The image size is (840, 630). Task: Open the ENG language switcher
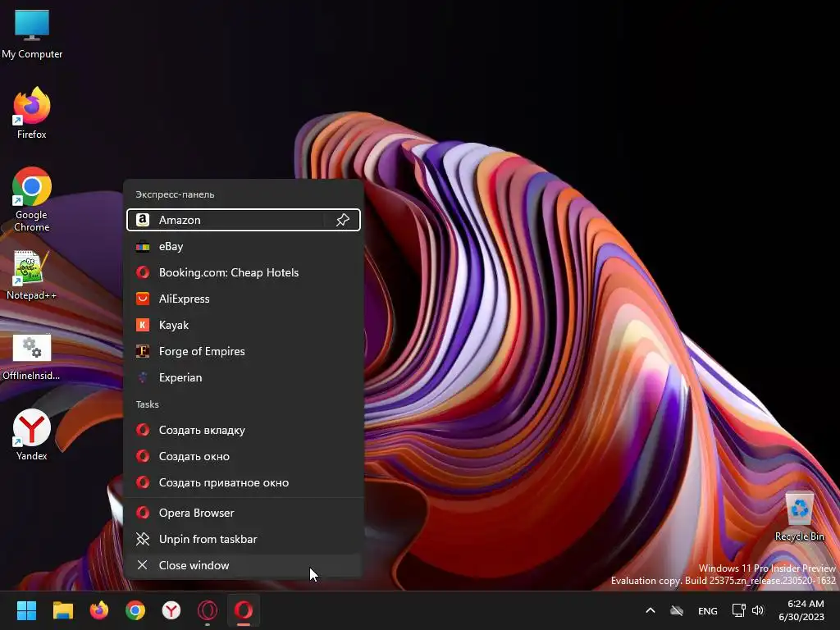(708, 610)
